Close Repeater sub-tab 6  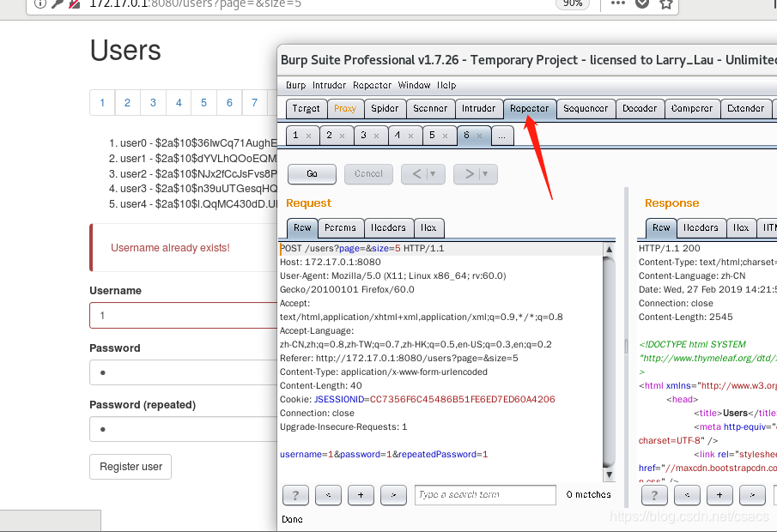(x=479, y=136)
